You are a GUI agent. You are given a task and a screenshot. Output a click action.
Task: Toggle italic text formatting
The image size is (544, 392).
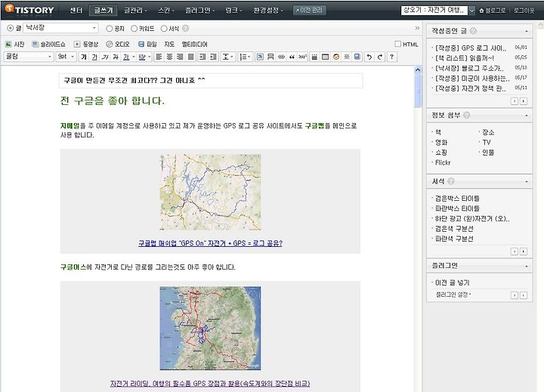[x=105, y=57]
